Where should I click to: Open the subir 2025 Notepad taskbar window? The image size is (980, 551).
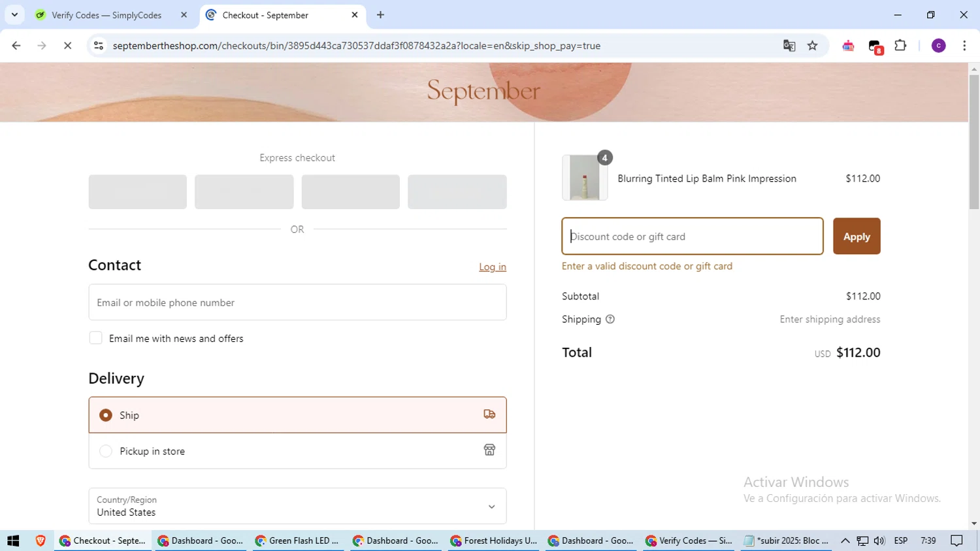click(787, 541)
